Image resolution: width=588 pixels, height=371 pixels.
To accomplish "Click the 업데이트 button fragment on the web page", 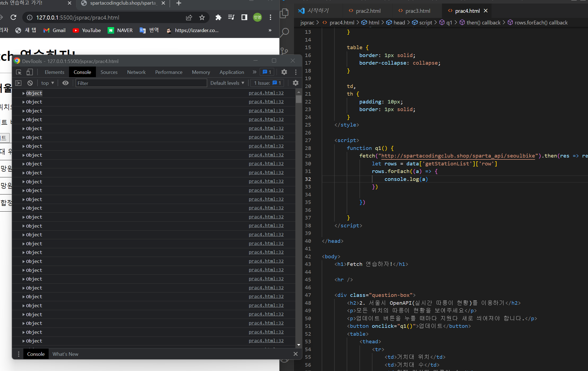I will click(x=5, y=138).
